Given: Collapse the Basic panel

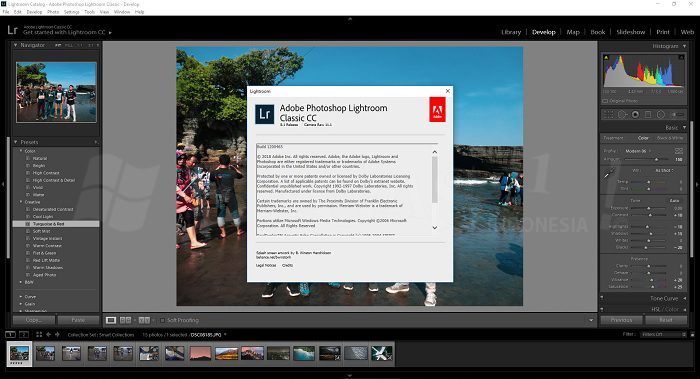Looking at the screenshot, I should click(684, 128).
